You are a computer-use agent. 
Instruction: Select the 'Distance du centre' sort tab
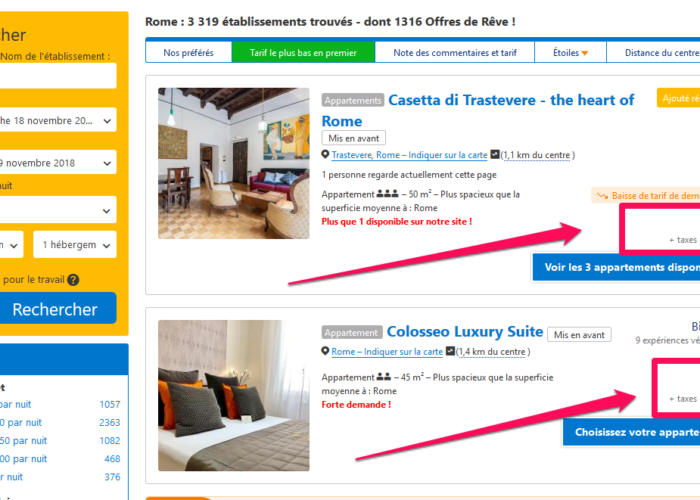[654, 53]
